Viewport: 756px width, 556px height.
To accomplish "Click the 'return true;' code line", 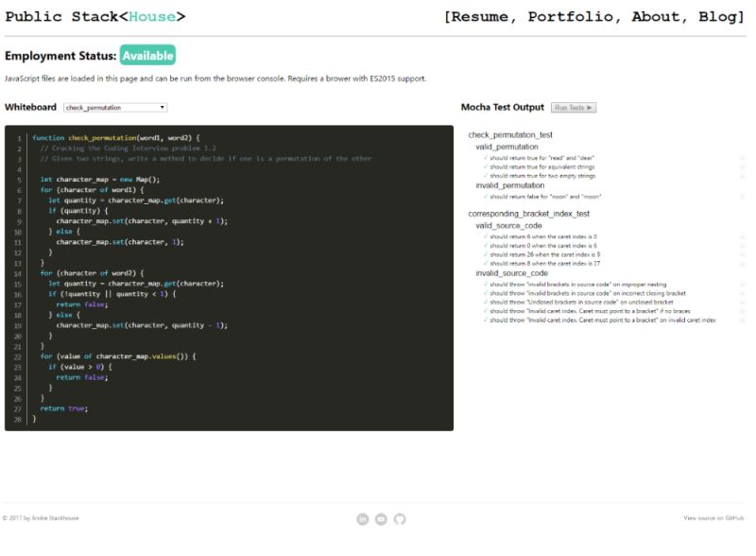I will [63, 408].
